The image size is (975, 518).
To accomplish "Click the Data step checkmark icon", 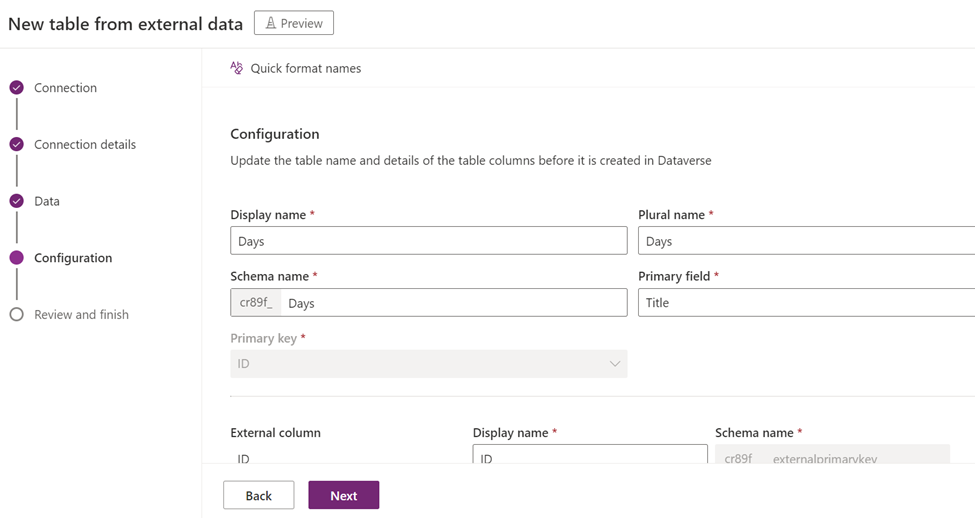I will coord(16,201).
